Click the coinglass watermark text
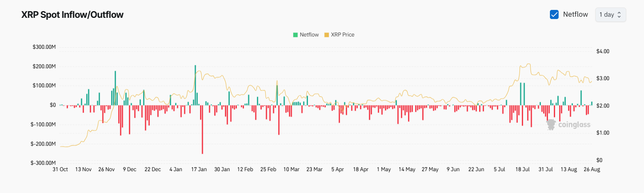Viewport: 644px width, 193px height. click(574, 125)
